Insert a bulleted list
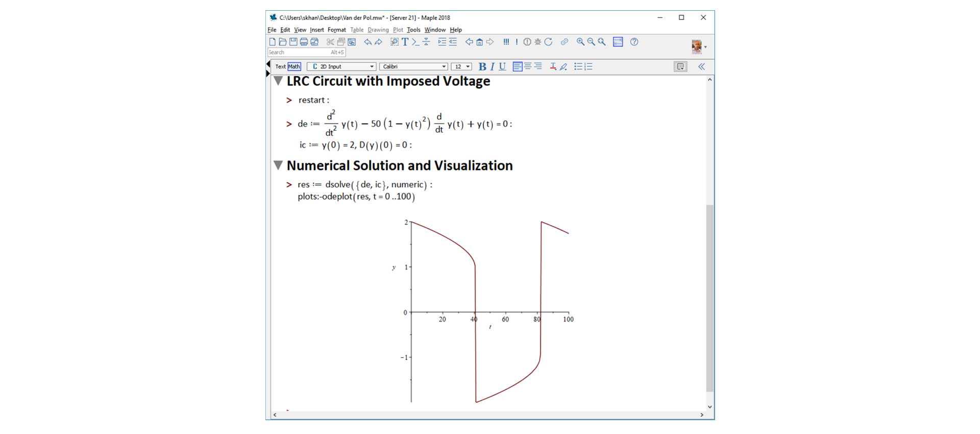 [578, 66]
